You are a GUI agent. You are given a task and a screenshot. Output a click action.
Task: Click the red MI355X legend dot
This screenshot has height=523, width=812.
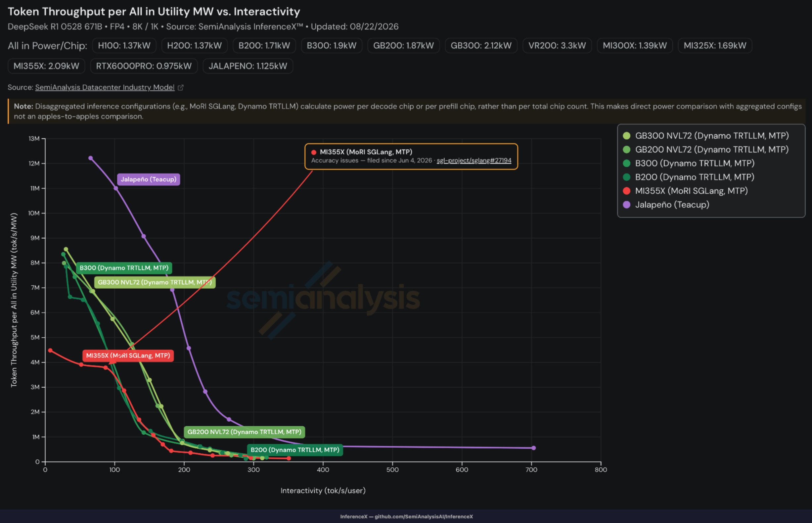627,191
